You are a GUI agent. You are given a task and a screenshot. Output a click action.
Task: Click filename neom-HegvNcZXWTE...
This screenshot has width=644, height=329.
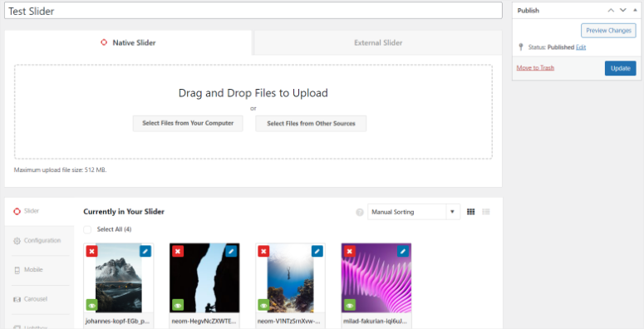204,322
